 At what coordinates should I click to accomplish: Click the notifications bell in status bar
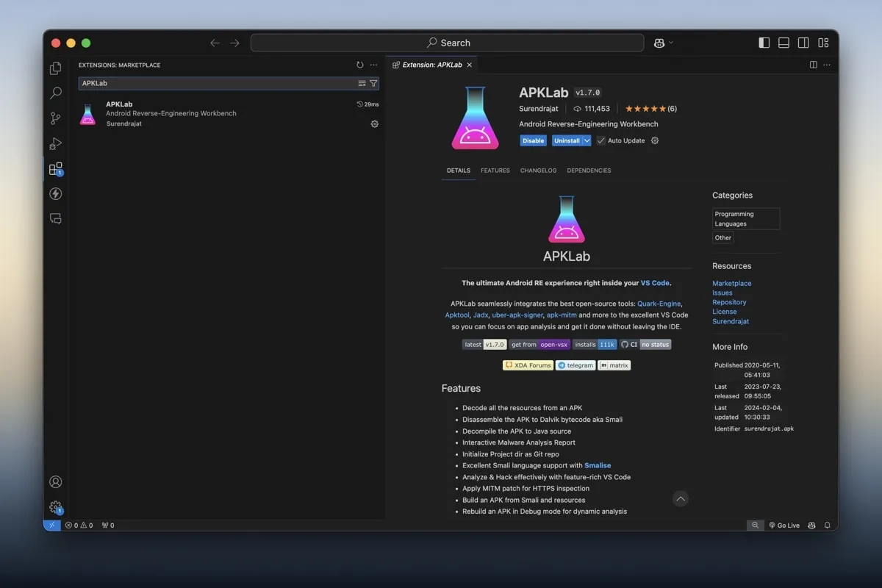pos(827,526)
